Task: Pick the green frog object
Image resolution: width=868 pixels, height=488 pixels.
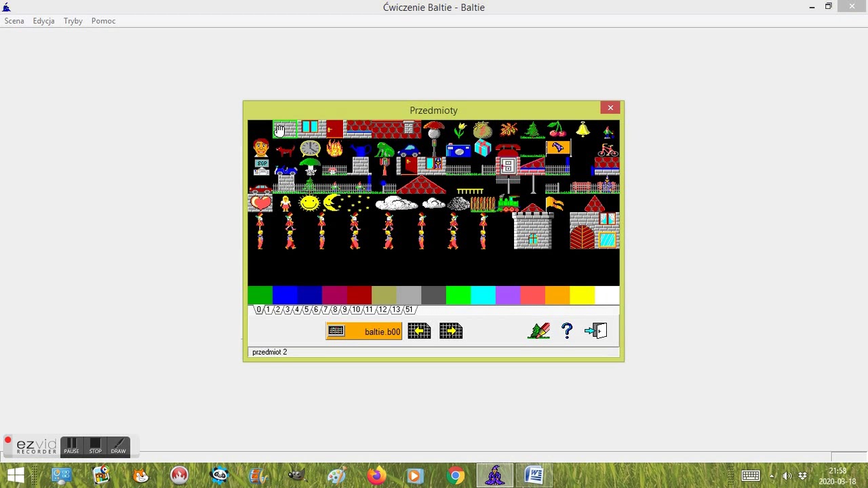Action: point(384,149)
